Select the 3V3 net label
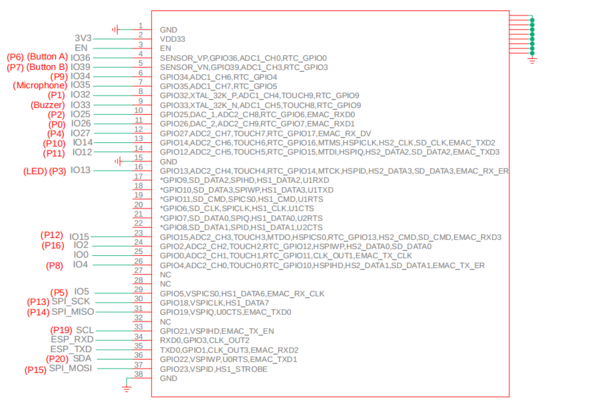Screen dimensions: 600x408 click(83, 38)
